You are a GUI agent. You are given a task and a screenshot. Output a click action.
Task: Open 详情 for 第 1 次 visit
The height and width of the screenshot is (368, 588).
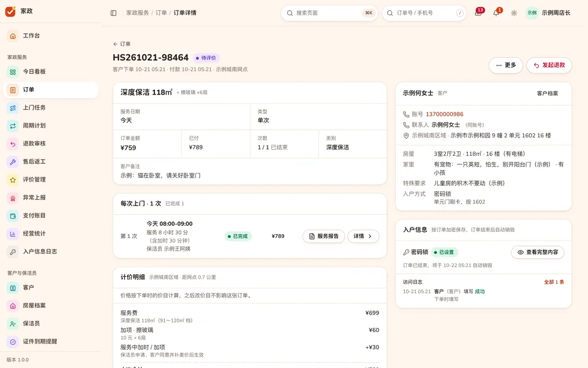[x=363, y=236]
